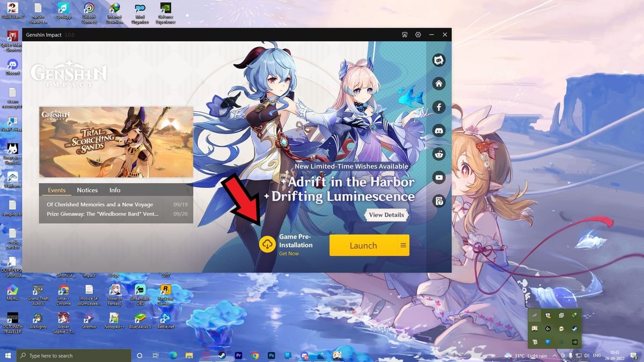Open the Trial of the Scorching Sands banner
This screenshot has width=644, height=362.
coord(115,142)
